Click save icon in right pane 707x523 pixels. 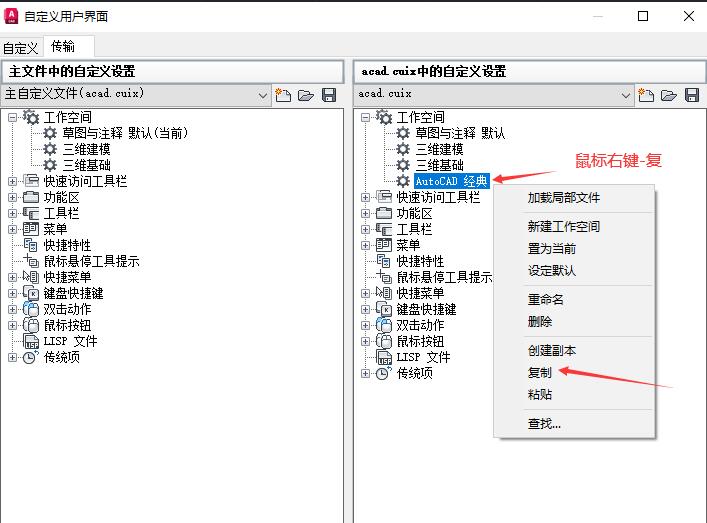click(x=692, y=95)
